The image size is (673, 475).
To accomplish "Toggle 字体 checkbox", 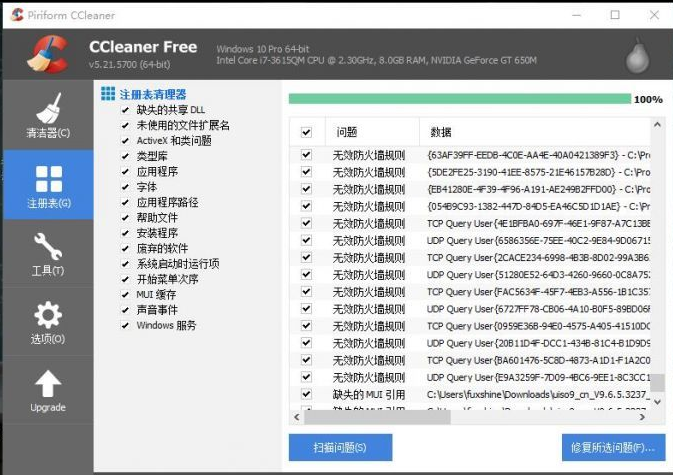I will pos(125,187).
